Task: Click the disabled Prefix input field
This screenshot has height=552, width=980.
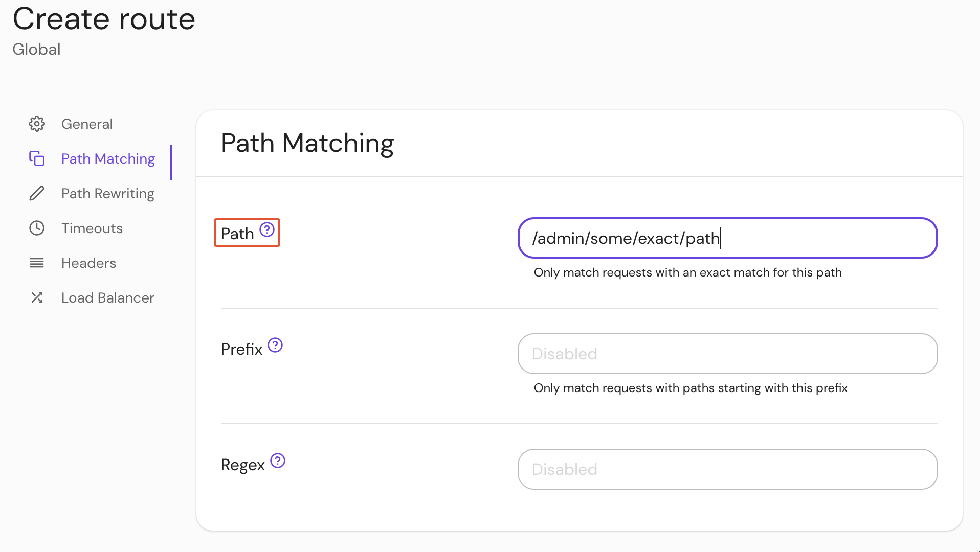Action: 727,353
